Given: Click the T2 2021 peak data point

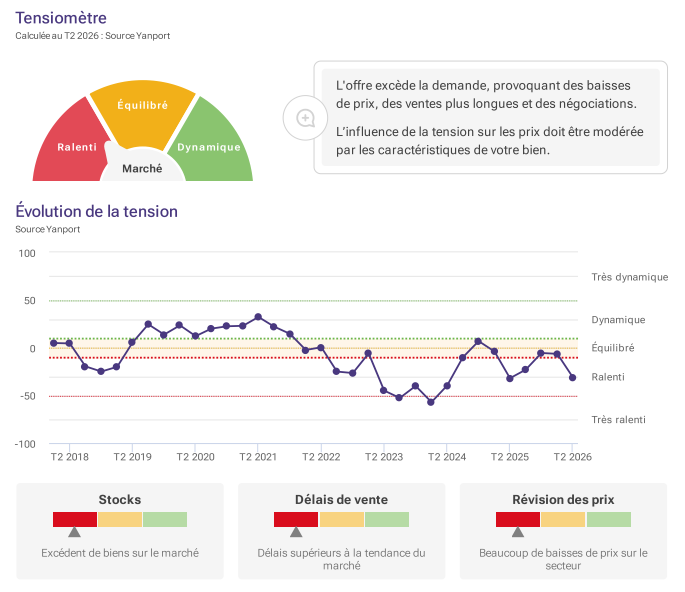Looking at the screenshot, I should (x=258, y=317).
